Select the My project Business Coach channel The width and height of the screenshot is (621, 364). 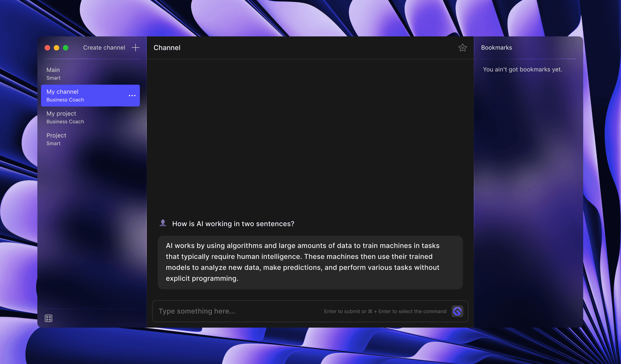click(x=65, y=117)
